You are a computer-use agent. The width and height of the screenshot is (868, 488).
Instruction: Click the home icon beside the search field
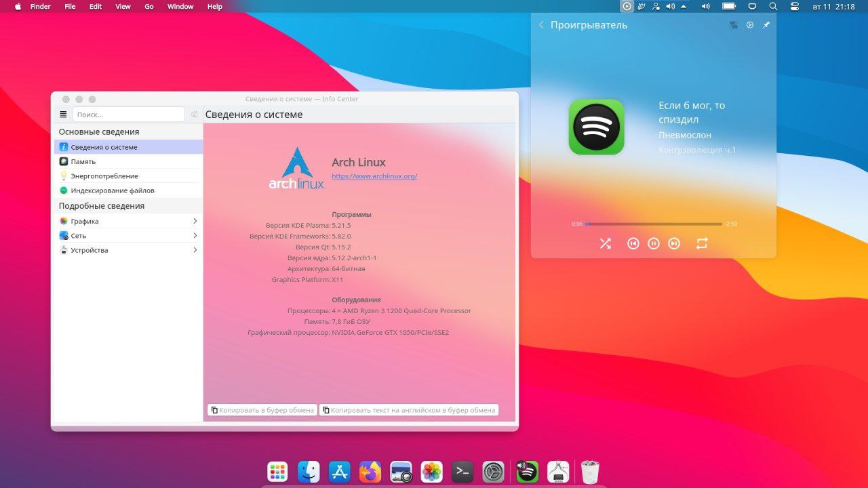tap(194, 115)
